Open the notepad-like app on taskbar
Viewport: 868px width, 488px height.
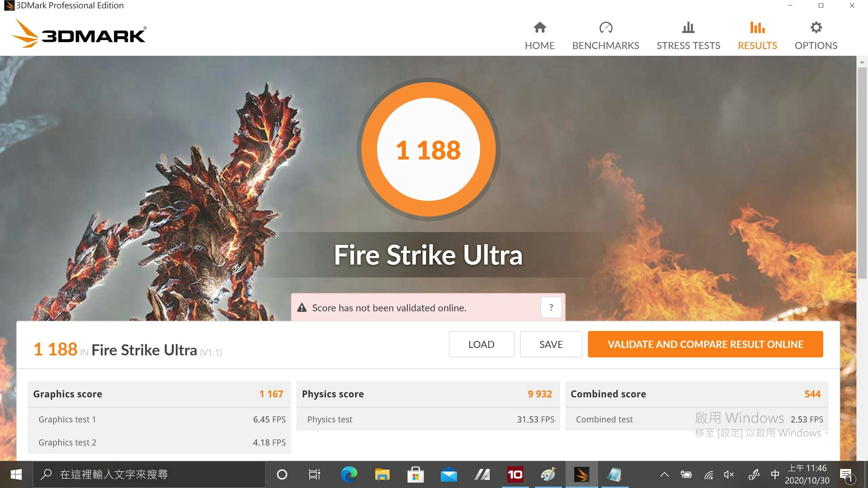[614, 474]
